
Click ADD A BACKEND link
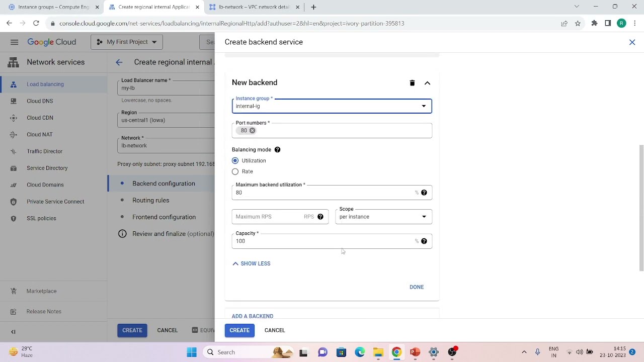[x=253, y=316]
